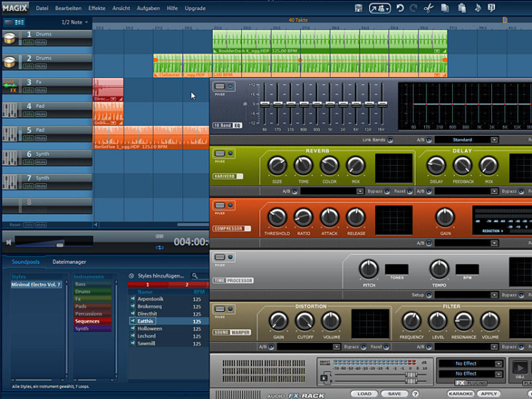Click the LOAD button in FX-Rack
The image size is (532, 399).
point(364,393)
